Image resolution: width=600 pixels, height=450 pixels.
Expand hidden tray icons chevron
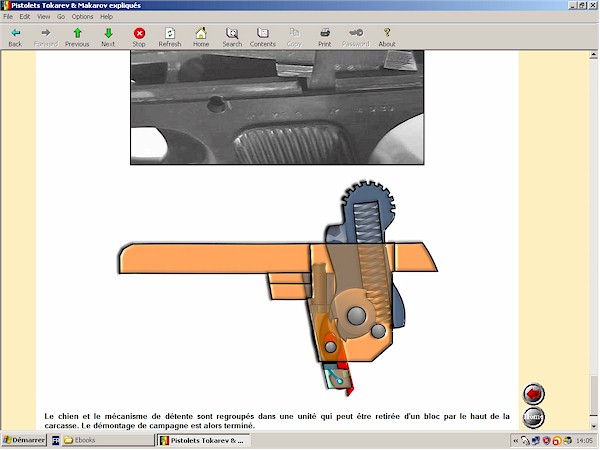click(515, 441)
